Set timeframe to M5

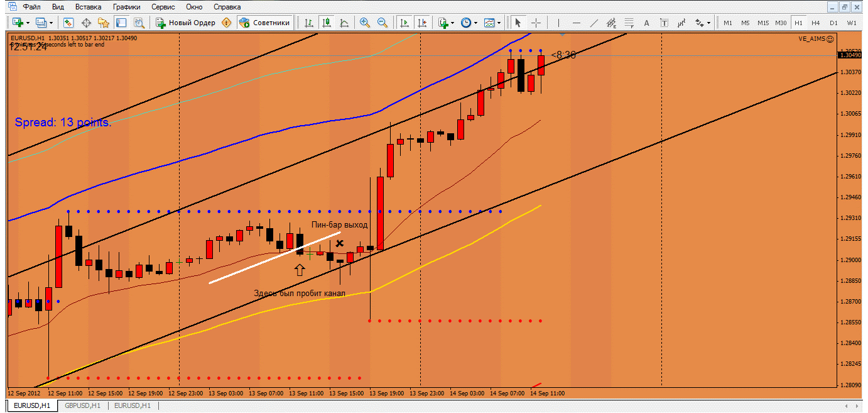tap(745, 23)
